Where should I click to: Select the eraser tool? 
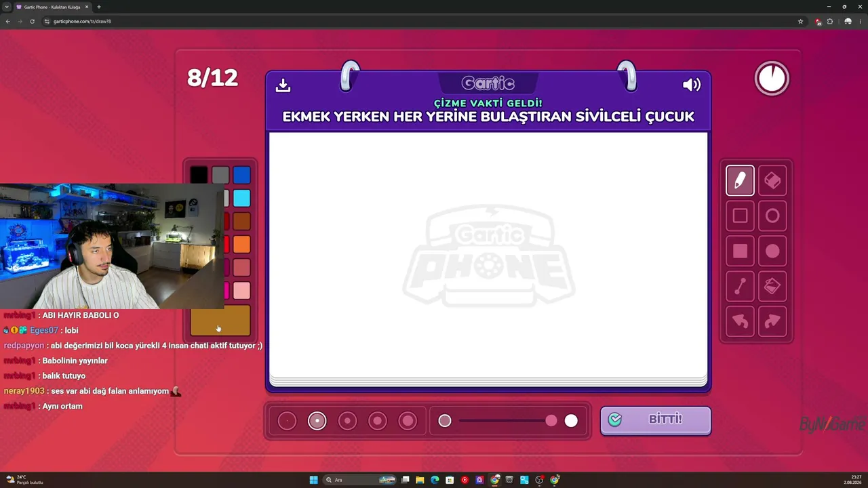pyautogui.click(x=772, y=181)
